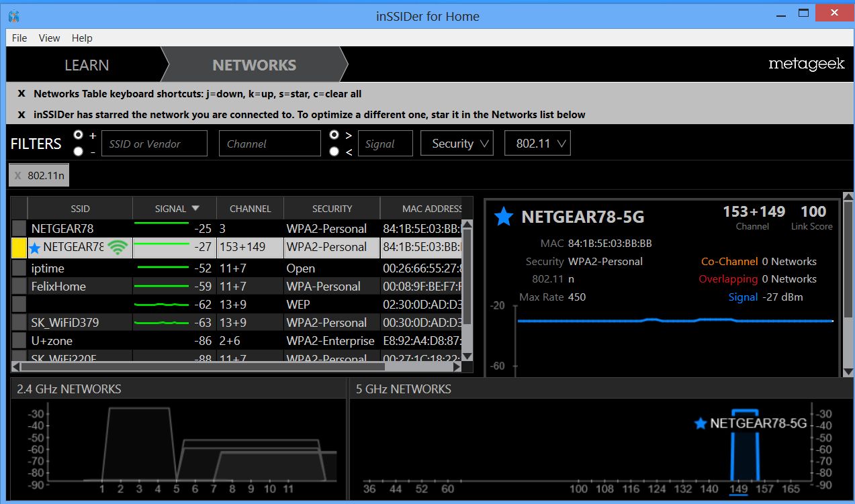
Task: Select the SK_WiFiD379 network row
Action: pos(237,323)
